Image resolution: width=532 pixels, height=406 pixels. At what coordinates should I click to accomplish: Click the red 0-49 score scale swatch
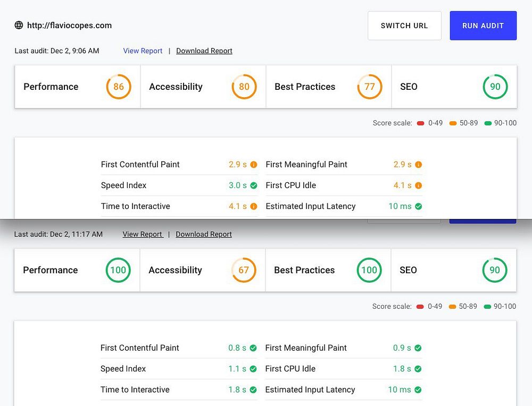click(420, 123)
